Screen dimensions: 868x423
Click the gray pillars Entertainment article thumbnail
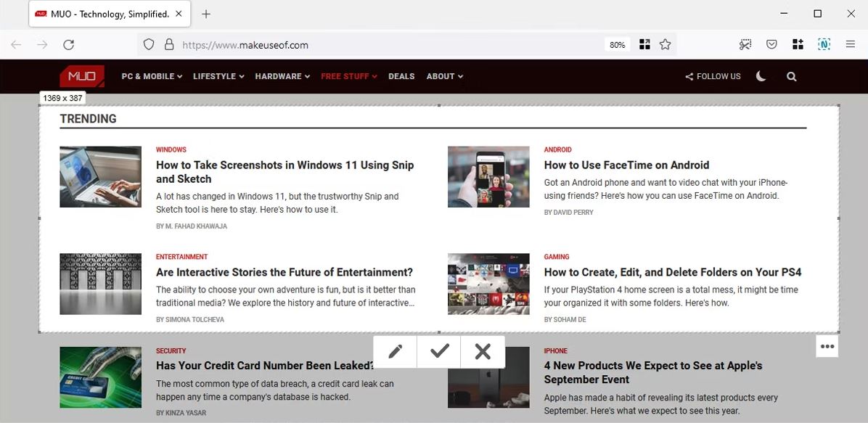[100, 284]
